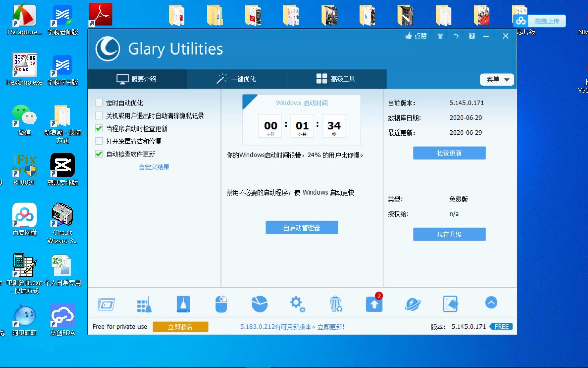Open the disk cleaner bottle icon
The height and width of the screenshot is (368, 588).
[x=183, y=304]
